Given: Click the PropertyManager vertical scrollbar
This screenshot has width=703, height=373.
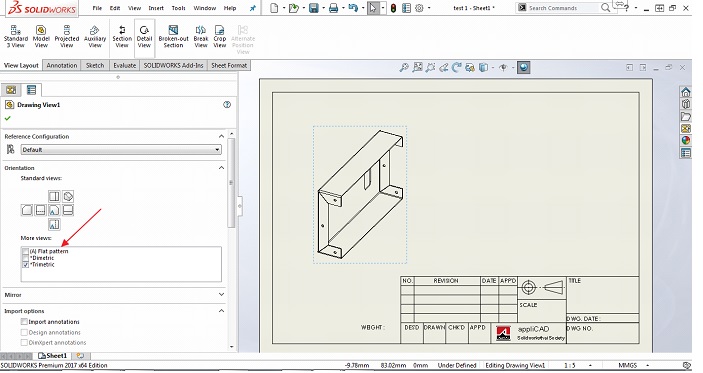Looking at the screenshot, I should coord(231,182).
